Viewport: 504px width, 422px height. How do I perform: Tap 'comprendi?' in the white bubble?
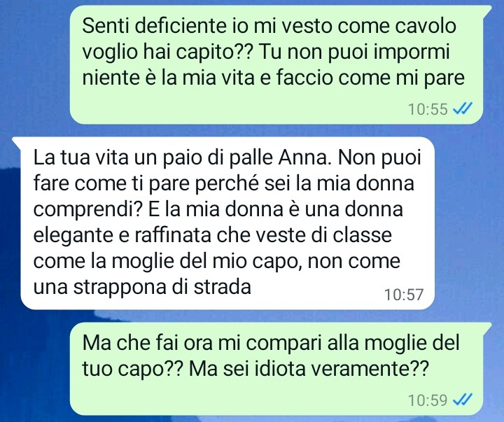(88, 209)
